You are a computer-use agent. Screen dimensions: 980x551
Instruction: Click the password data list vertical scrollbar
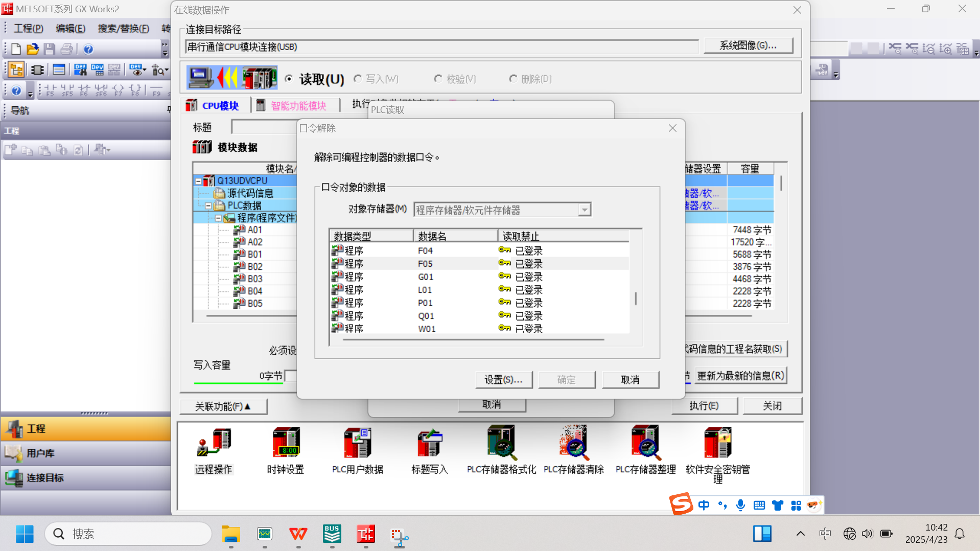pyautogui.click(x=636, y=298)
